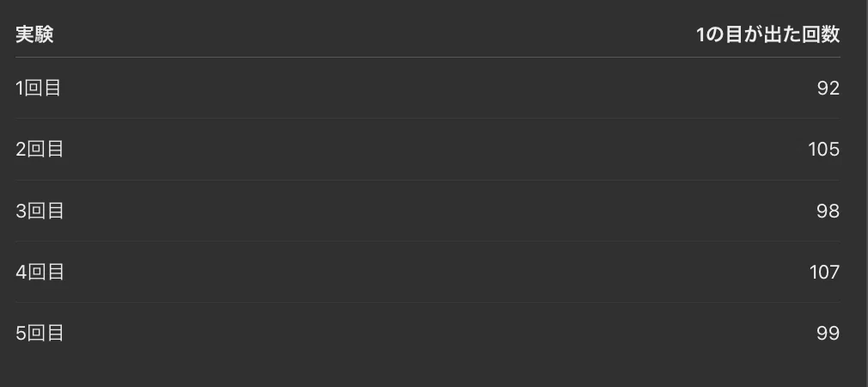Screen dimensions: 868x387
Task: Click the value 92 in the table
Action: (x=828, y=88)
